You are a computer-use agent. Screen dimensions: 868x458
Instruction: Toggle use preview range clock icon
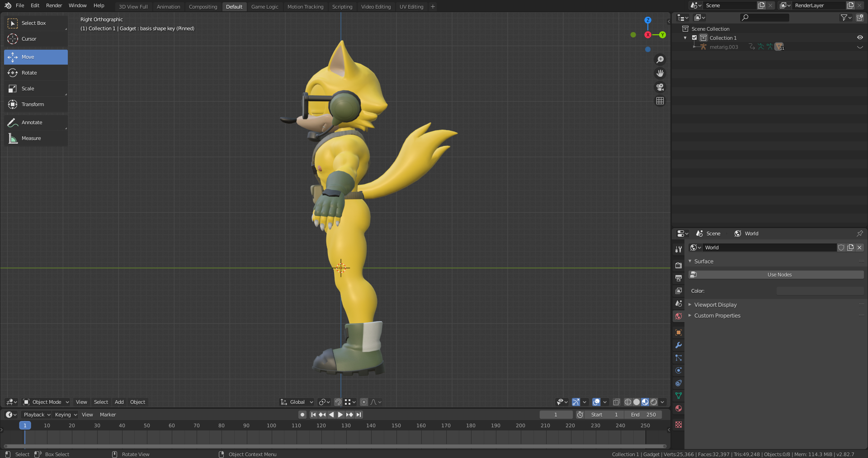coord(580,415)
